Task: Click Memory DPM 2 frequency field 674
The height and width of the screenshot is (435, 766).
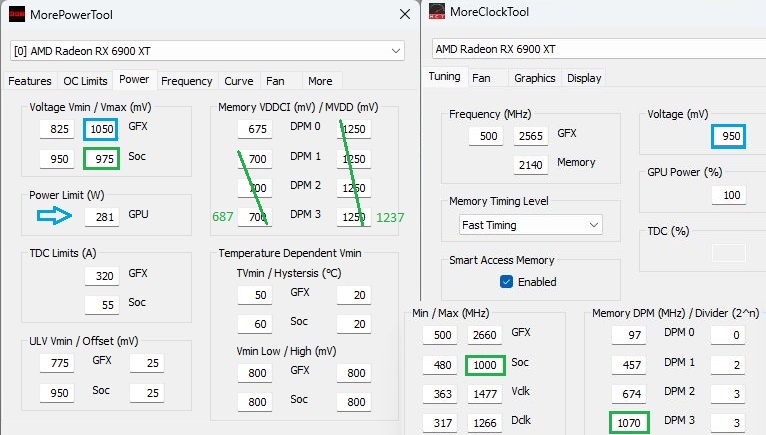Action: (629, 394)
